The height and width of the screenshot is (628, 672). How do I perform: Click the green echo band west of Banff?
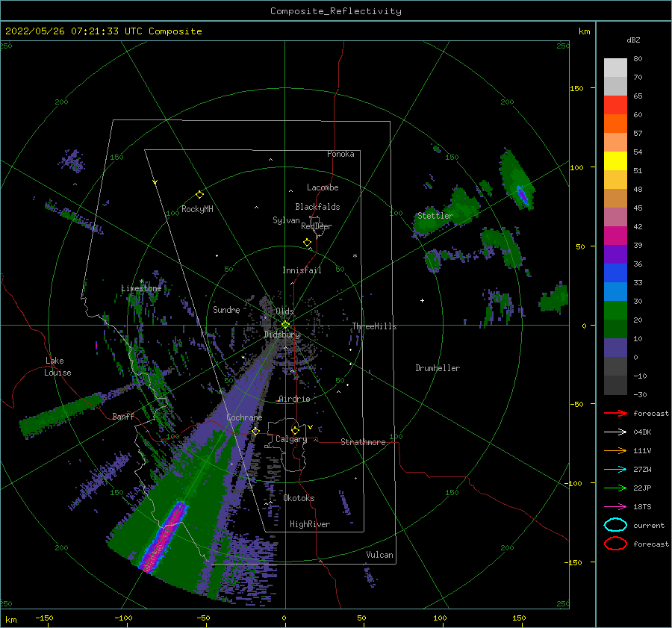(61, 415)
